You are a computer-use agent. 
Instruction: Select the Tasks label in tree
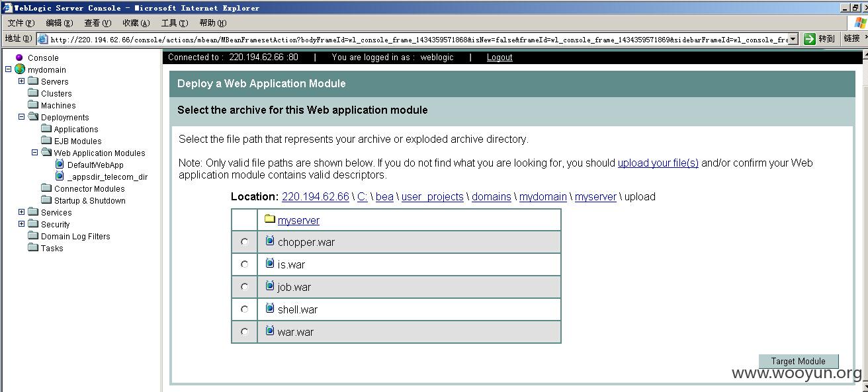point(52,248)
